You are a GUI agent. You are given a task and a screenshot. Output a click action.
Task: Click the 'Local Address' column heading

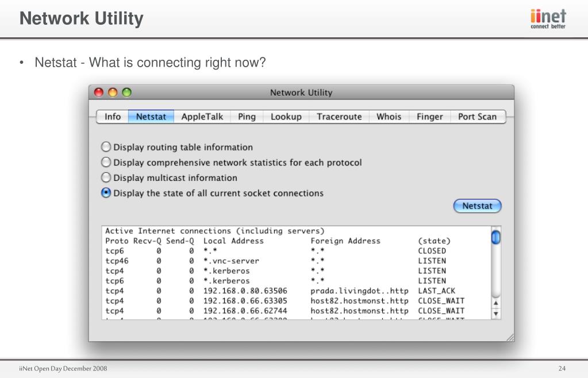coord(233,241)
